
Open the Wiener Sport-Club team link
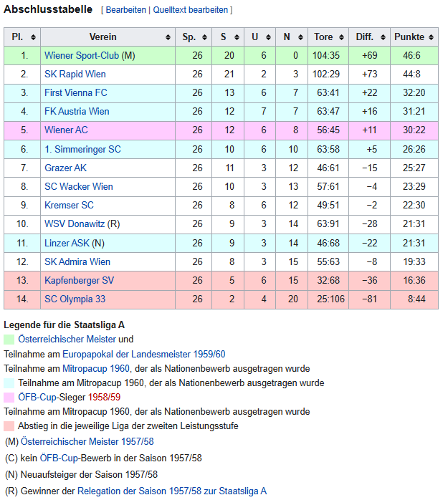click(81, 55)
